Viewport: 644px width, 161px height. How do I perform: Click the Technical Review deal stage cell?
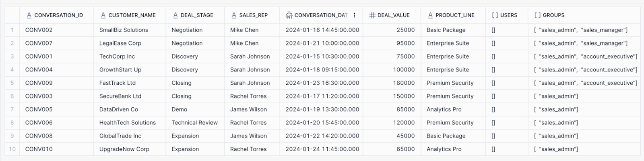point(195,123)
